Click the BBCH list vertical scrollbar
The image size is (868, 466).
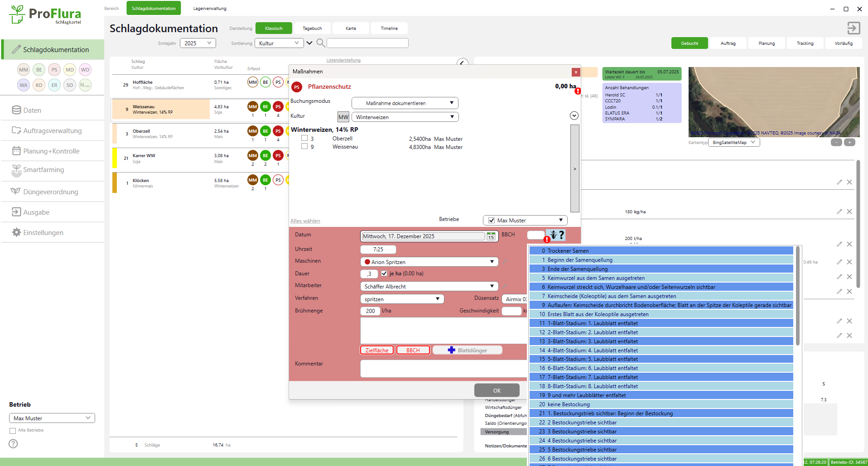798,294
